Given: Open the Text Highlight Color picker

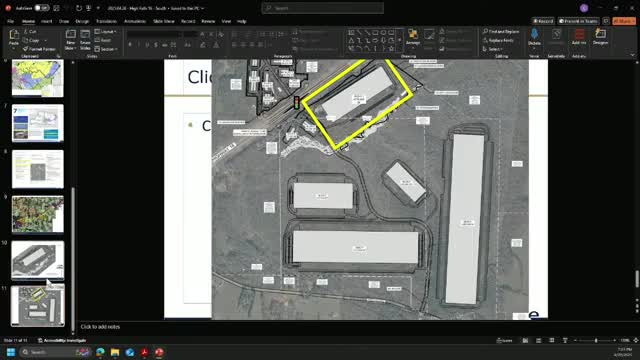Looking at the screenshot, I should coord(203,44).
